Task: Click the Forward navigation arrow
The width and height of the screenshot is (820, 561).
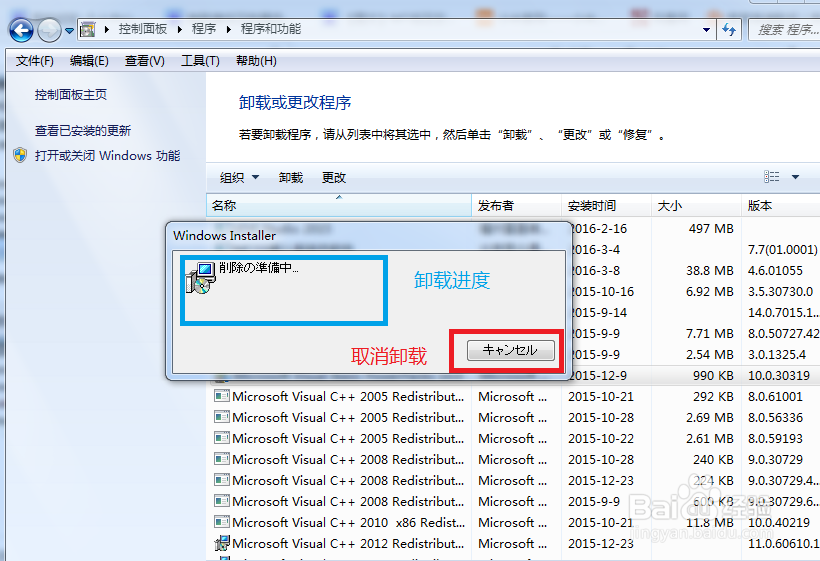Action: pos(49,30)
